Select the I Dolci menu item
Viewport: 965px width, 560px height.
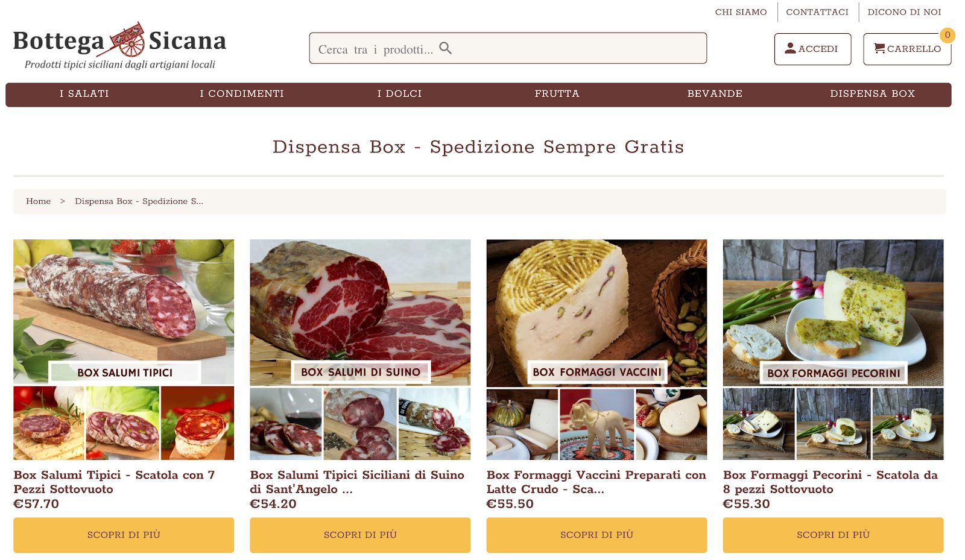[399, 94]
